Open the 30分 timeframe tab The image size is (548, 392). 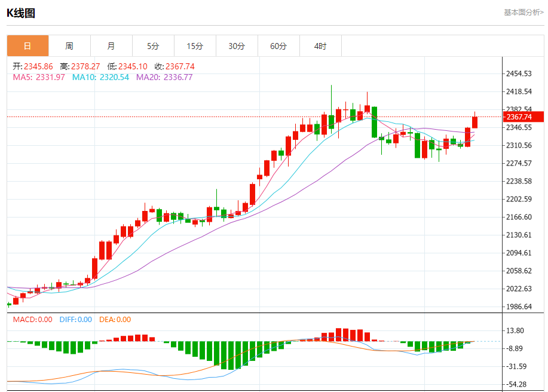click(x=237, y=46)
